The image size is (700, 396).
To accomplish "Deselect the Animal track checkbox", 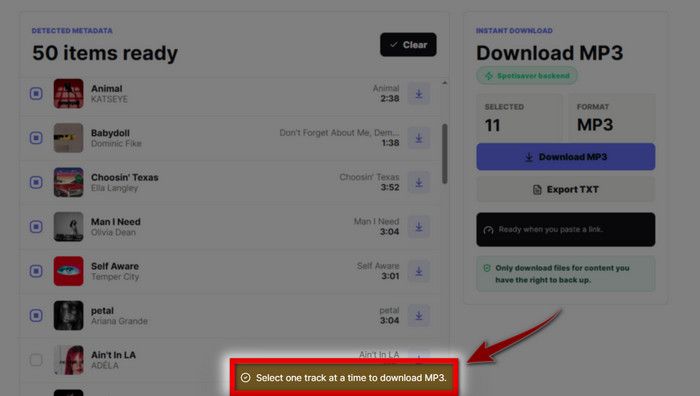I will coord(36,94).
